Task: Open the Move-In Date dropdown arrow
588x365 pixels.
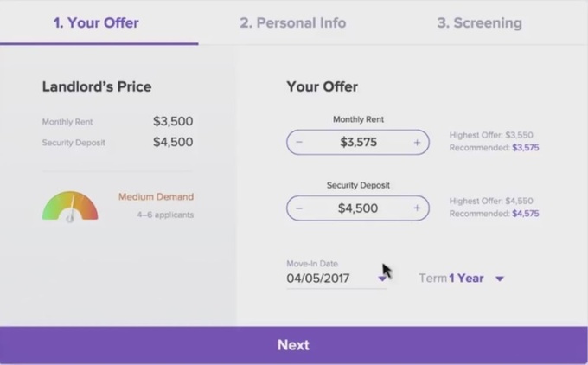Action: 382,279
